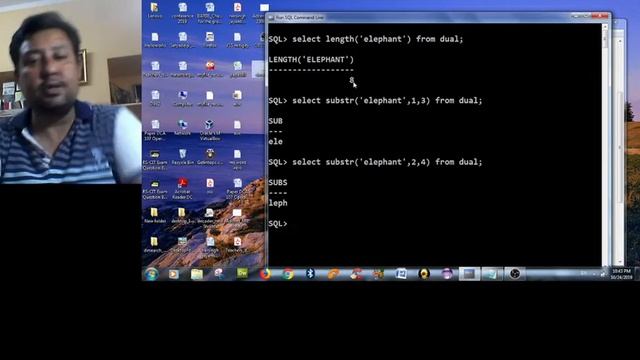Image resolution: width=640 pixels, height=360 pixels.
Task: Click the SUB column header
Action: pos(276,121)
